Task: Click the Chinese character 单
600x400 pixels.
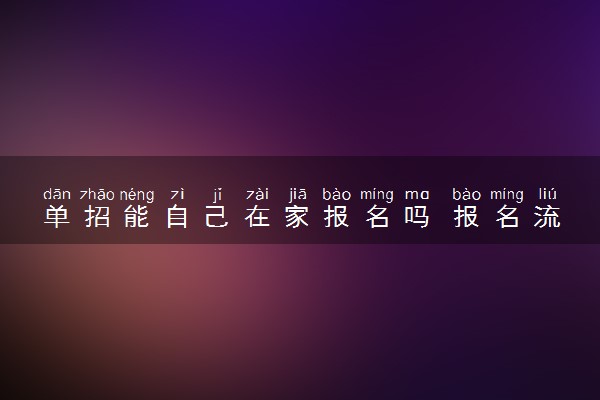Action: tap(57, 217)
